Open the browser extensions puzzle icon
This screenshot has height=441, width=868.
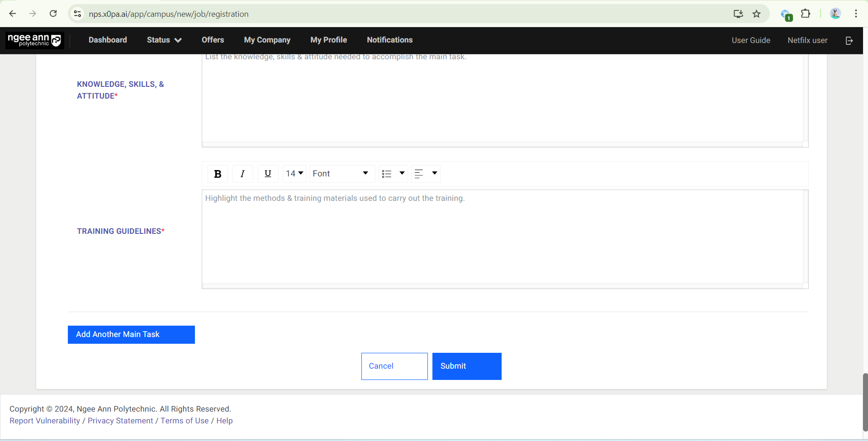point(806,14)
